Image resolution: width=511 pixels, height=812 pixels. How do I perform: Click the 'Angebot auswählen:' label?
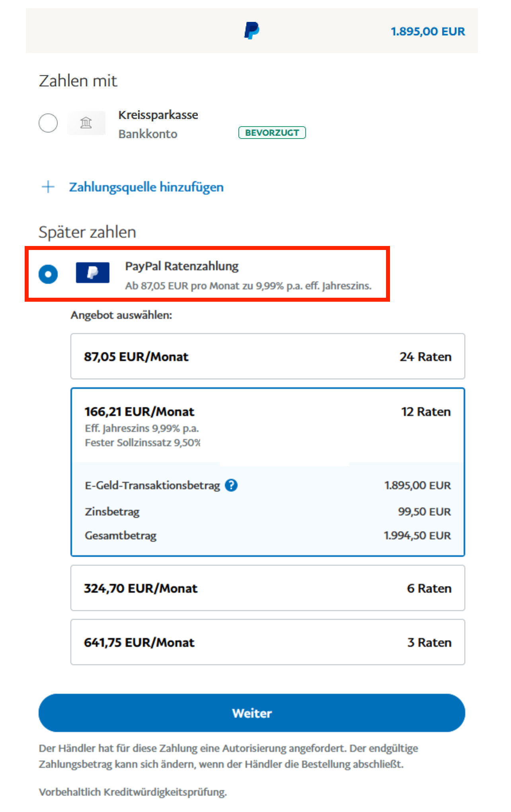click(121, 315)
